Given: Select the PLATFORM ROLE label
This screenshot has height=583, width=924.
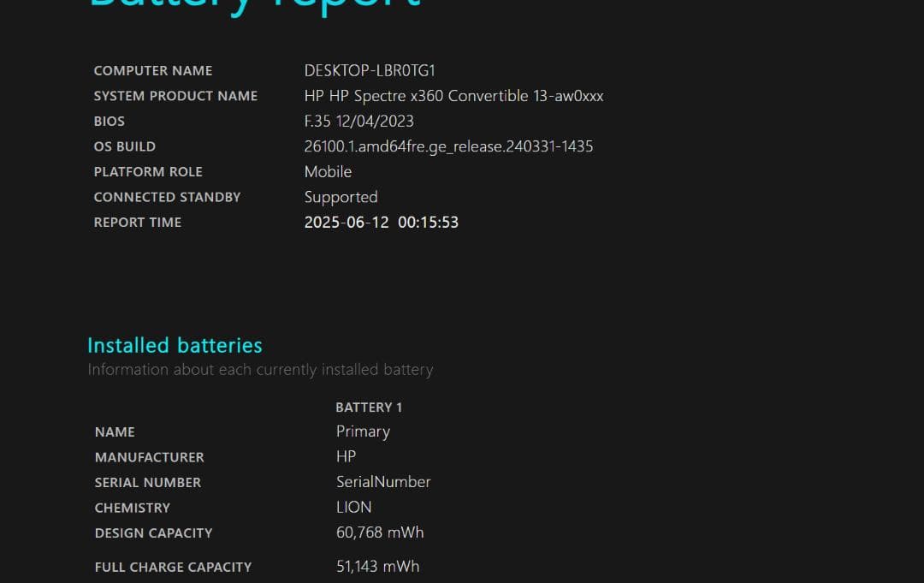Looking at the screenshot, I should coord(148,171).
